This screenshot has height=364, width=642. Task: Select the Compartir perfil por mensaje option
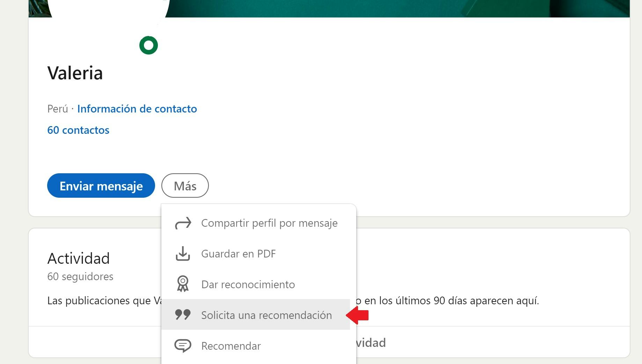(269, 223)
